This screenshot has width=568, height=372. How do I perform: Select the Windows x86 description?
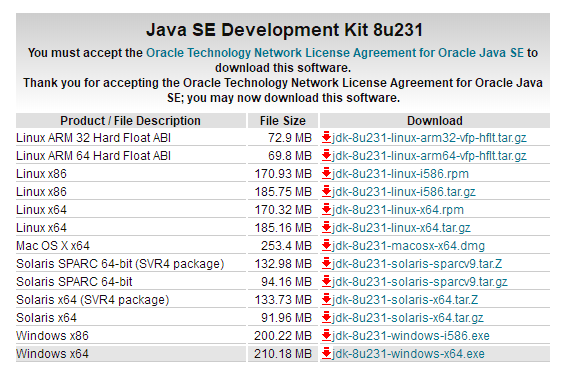point(53,336)
